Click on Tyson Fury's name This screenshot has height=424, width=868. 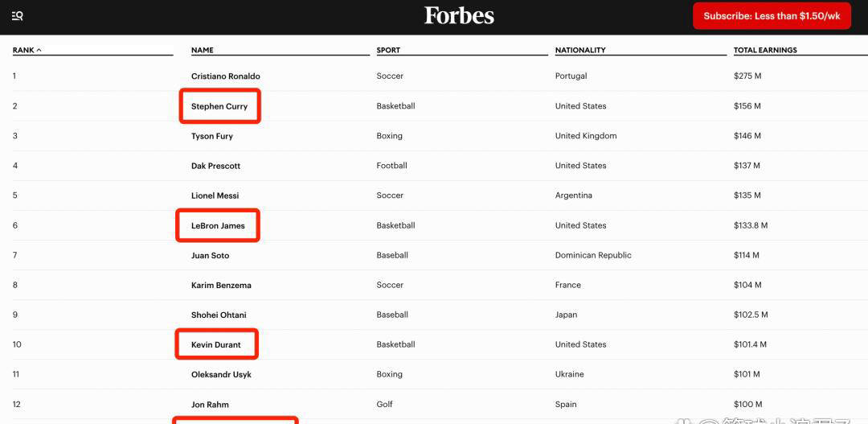(x=212, y=136)
